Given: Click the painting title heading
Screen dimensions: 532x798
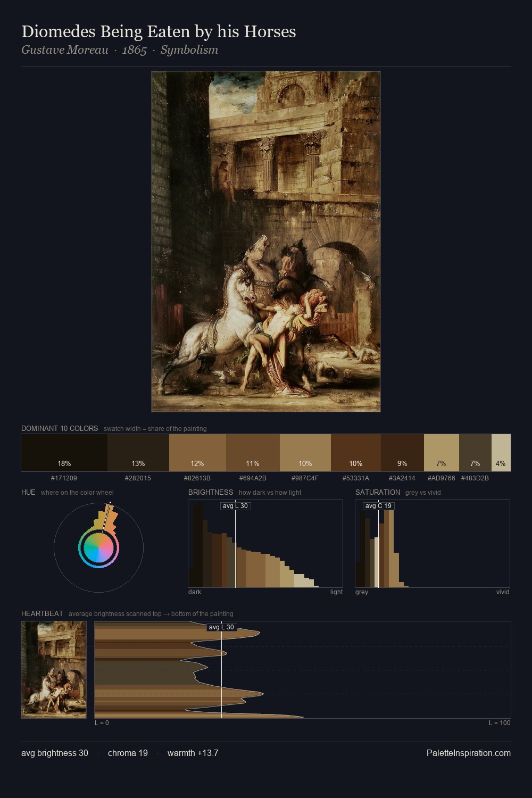Looking at the screenshot, I should (x=159, y=32).
